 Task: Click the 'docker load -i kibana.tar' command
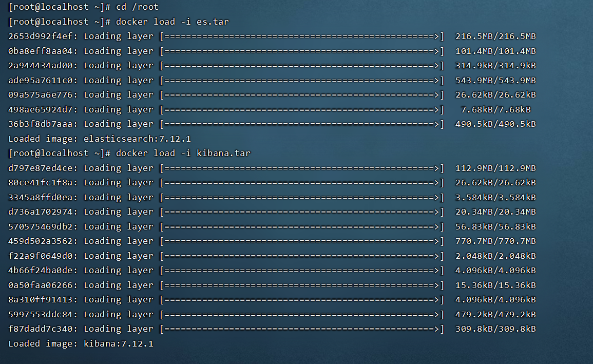point(183,153)
